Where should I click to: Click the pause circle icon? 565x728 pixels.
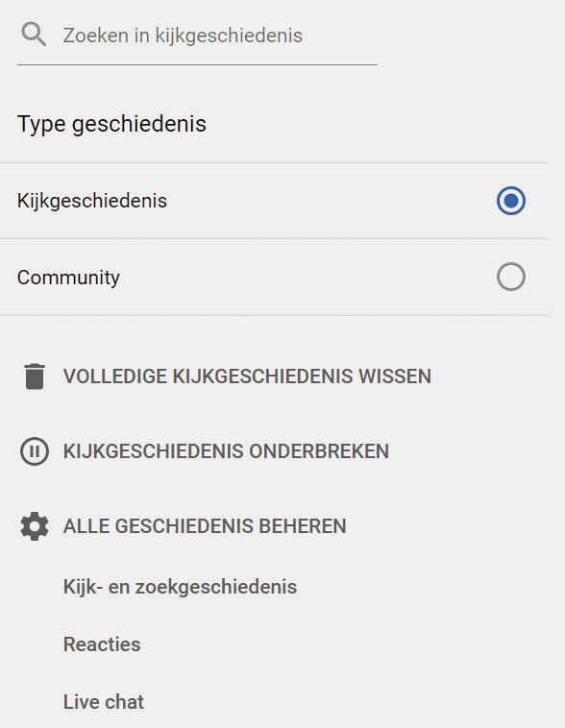coord(35,451)
